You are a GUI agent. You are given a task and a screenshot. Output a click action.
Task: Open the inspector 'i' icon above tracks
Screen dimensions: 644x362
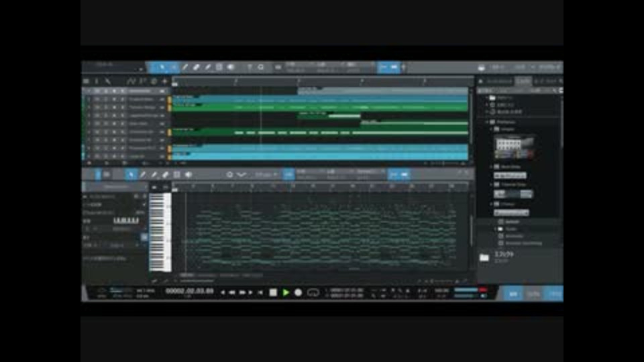pos(97,81)
